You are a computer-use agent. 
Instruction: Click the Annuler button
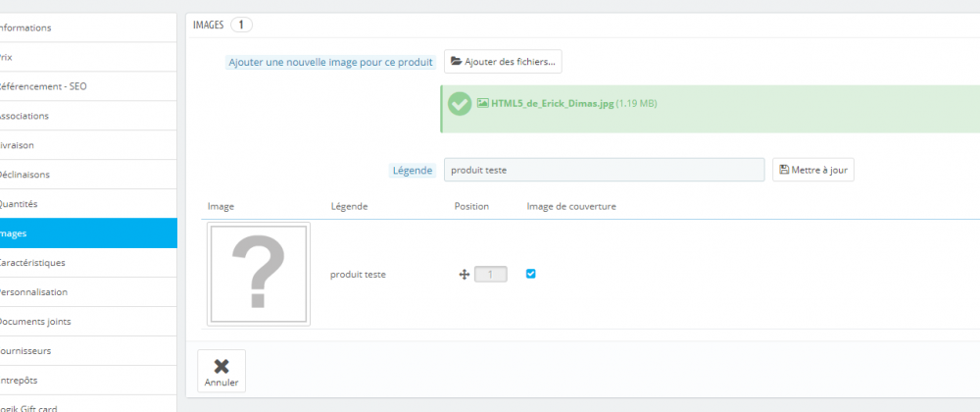click(x=221, y=372)
